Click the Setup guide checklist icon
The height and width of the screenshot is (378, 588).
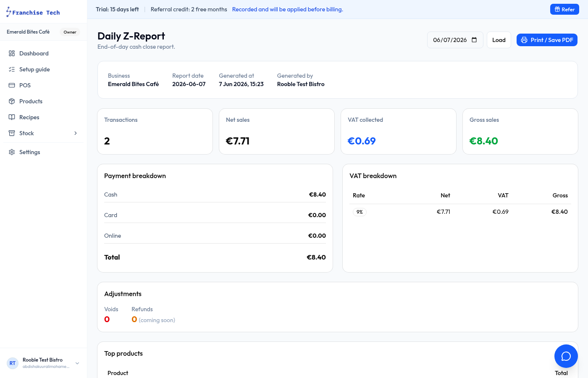(12, 69)
